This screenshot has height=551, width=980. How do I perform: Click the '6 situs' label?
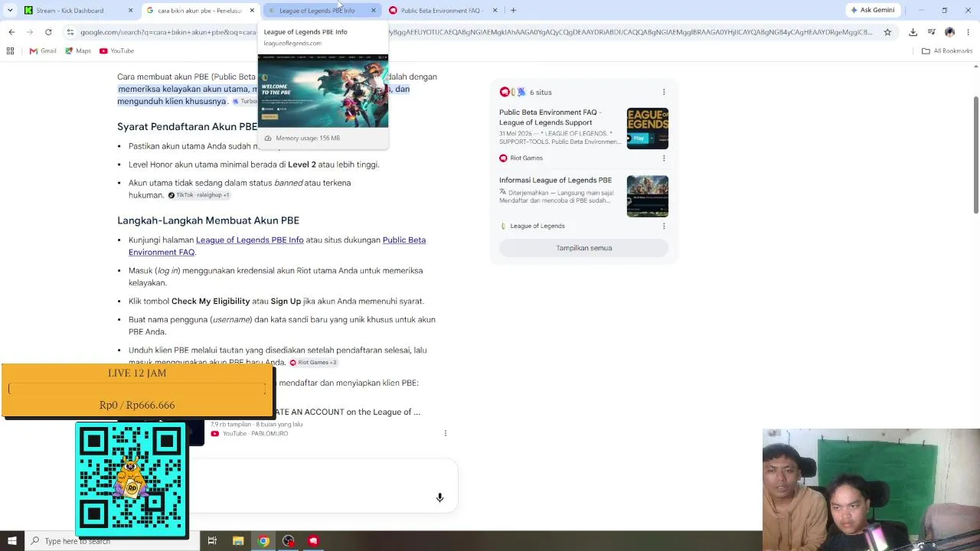pos(541,92)
